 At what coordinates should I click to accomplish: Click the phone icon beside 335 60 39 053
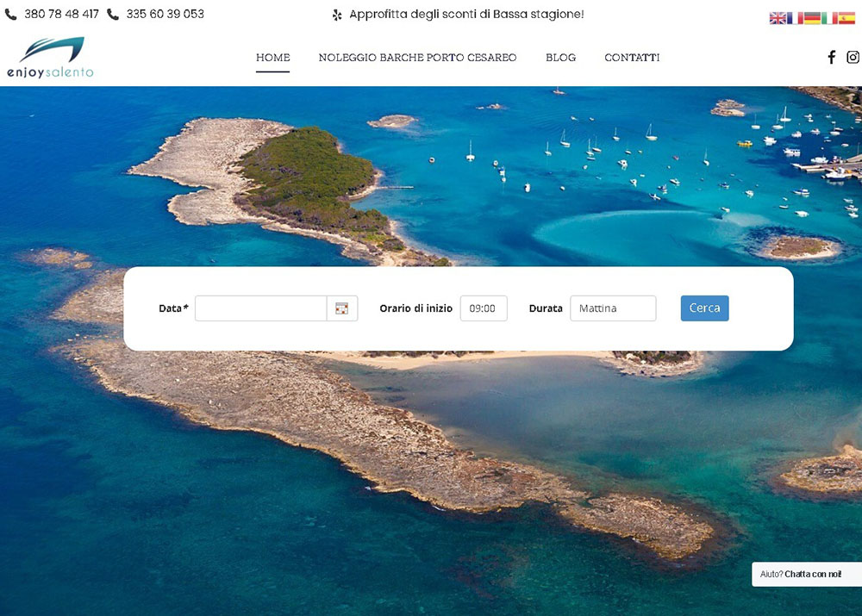click(113, 15)
